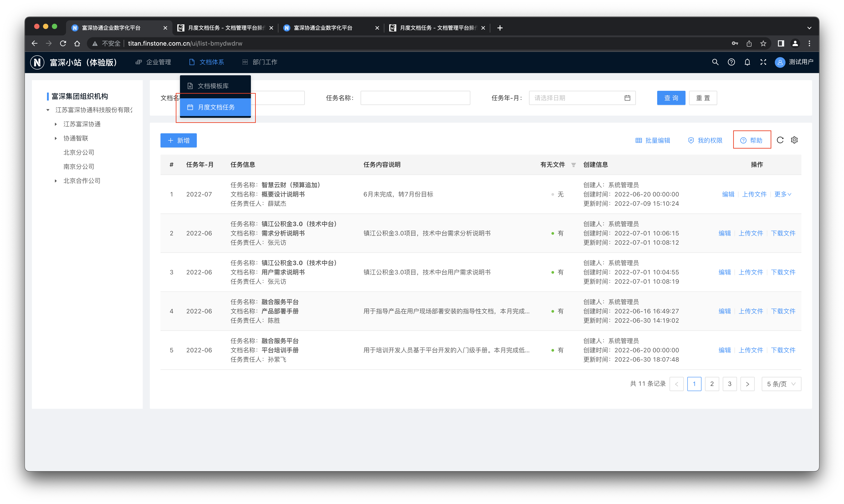Select 北京分公司 in the organization tree
Image resolution: width=844 pixels, height=504 pixels.
79,153
